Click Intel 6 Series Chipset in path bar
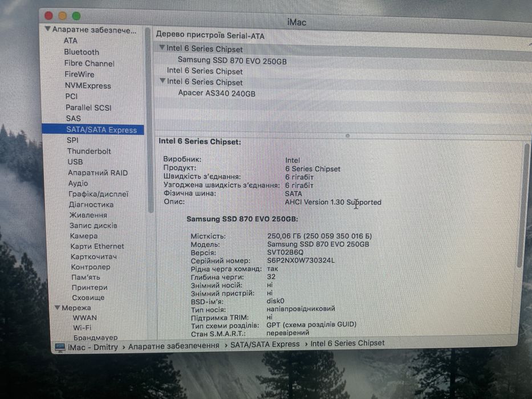This screenshot has height=399, width=532. point(347,343)
